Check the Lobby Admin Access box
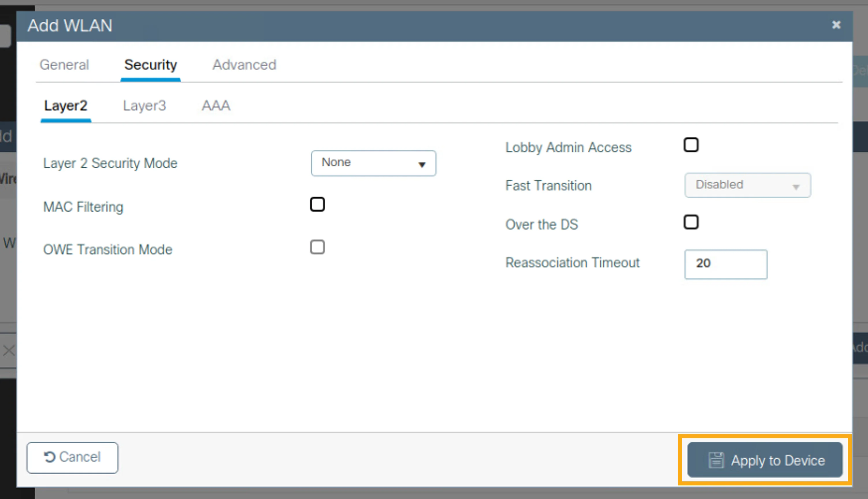This screenshot has width=868, height=499. pos(691,145)
